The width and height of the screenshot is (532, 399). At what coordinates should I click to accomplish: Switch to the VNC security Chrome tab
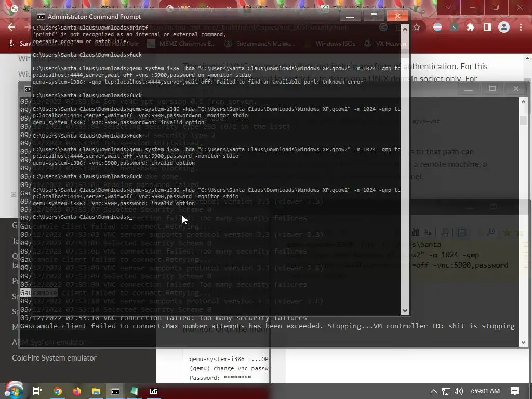[197, 8]
